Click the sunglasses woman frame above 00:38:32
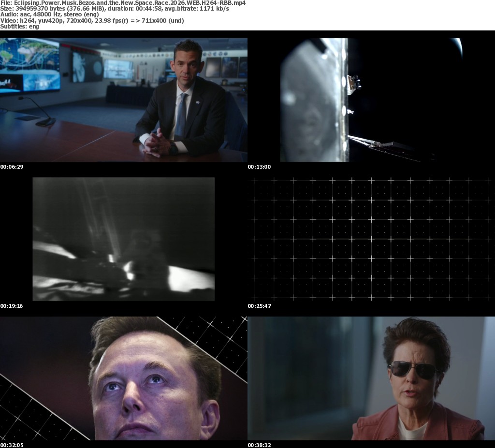 click(371, 378)
